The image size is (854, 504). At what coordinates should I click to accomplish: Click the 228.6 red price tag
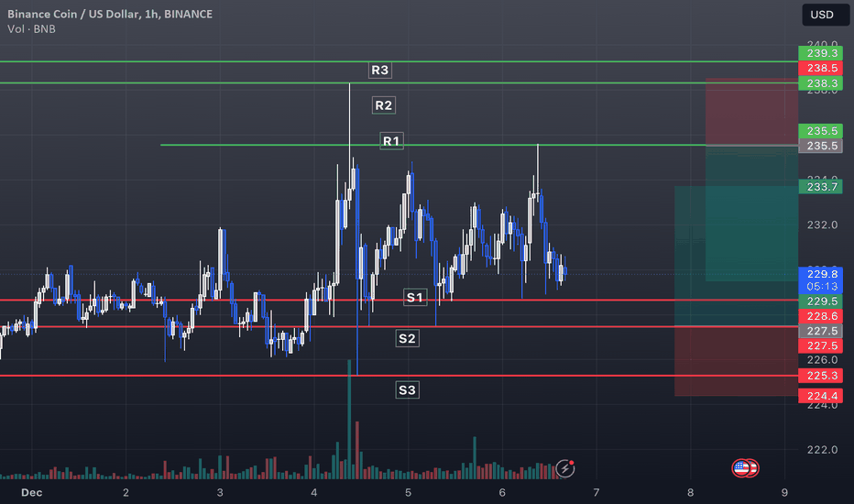820,316
